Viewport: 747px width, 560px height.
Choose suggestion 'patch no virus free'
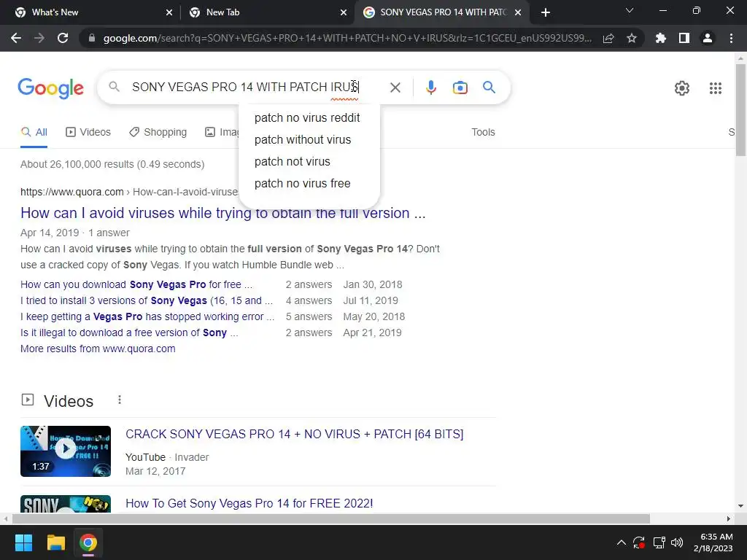303,183
